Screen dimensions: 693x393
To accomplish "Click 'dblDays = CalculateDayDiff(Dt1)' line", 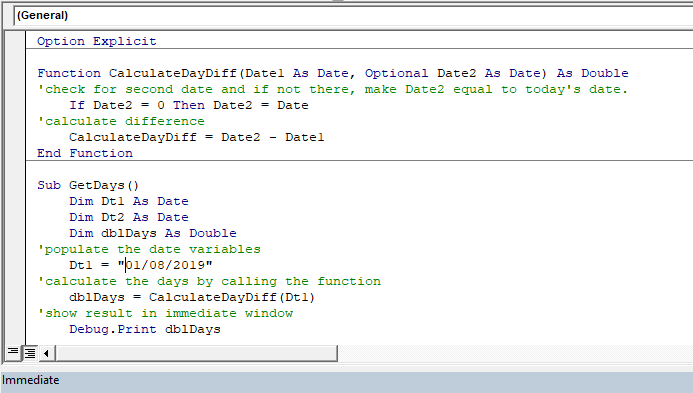I will pos(192,297).
